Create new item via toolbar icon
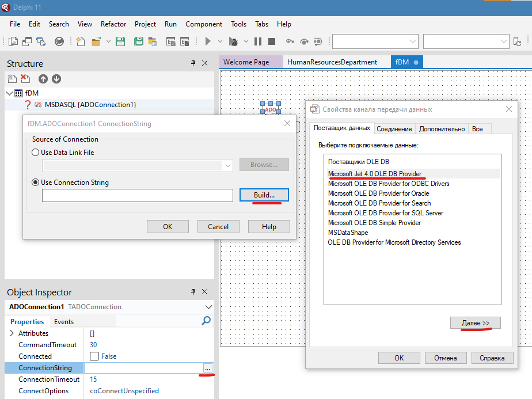 pos(81,41)
